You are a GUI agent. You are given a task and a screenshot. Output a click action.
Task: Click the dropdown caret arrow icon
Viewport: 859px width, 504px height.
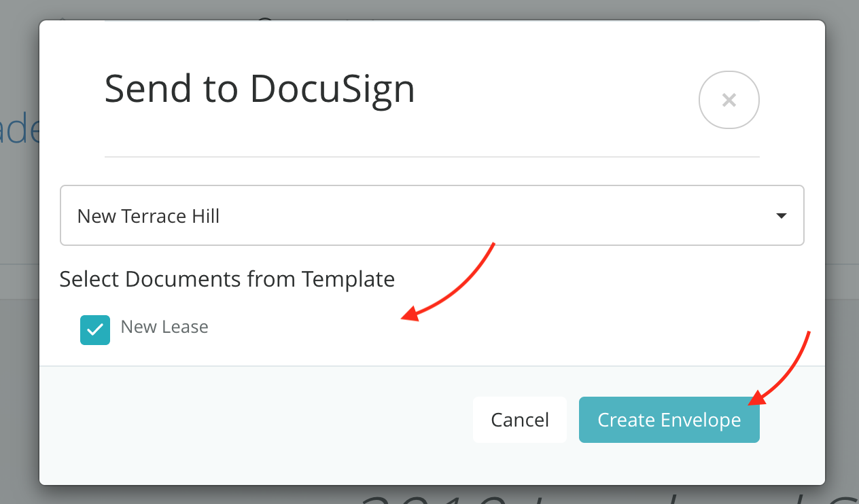point(781,216)
